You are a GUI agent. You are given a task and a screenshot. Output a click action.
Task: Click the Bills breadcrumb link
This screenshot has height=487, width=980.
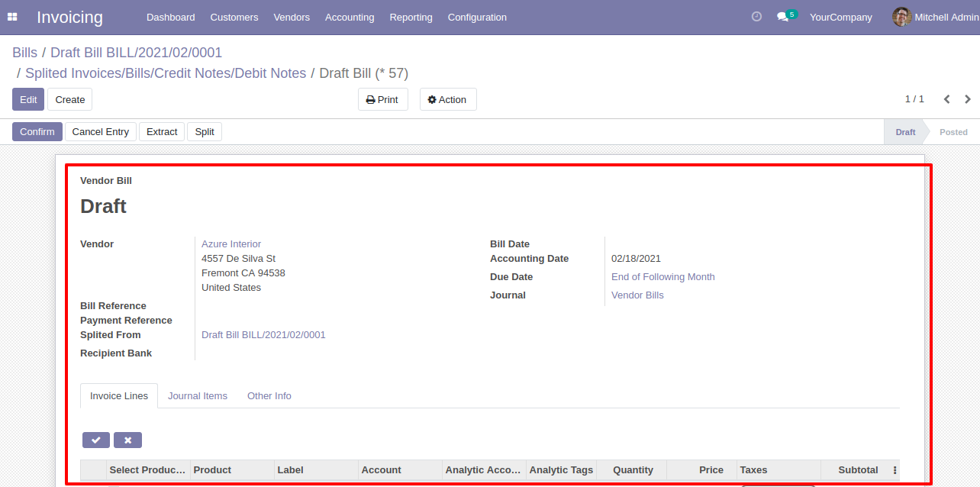[x=24, y=53]
